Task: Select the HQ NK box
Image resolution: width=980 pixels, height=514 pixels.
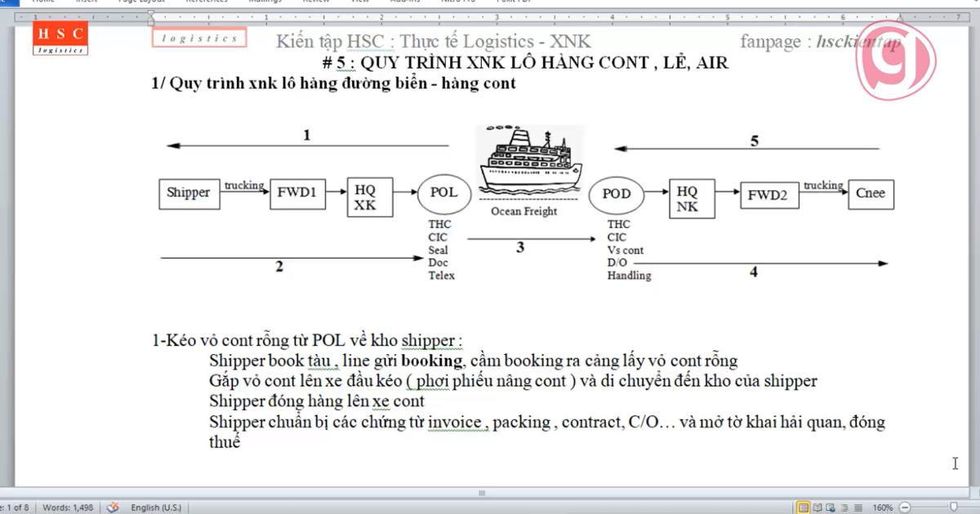Action: [692, 198]
